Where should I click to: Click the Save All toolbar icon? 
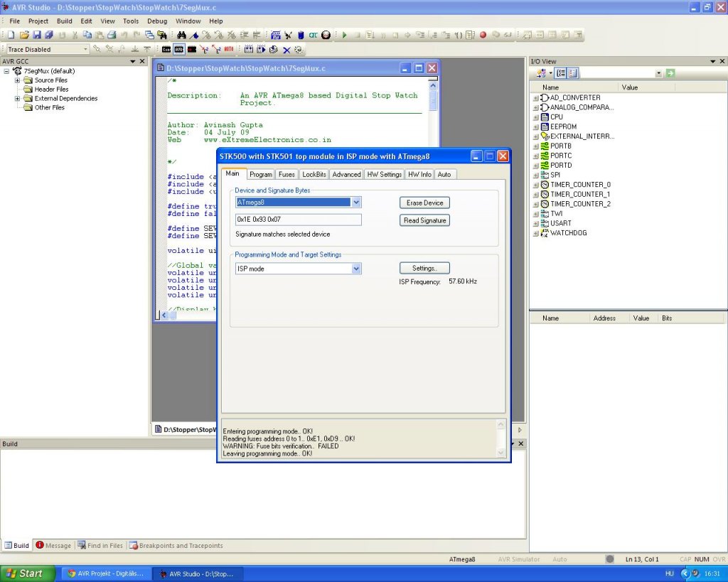[x=49, y=35]
